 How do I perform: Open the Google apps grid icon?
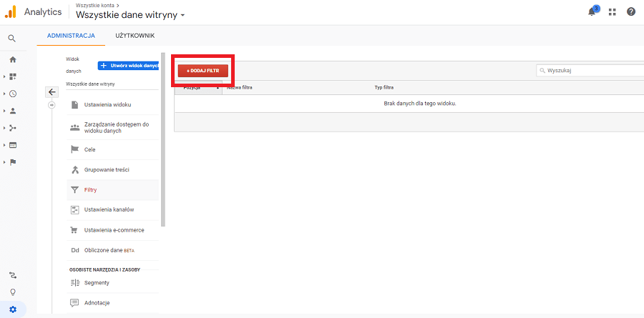(x=613, y=12)
